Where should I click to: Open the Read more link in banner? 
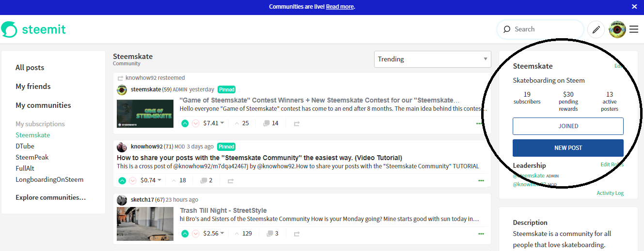[340, 7]
